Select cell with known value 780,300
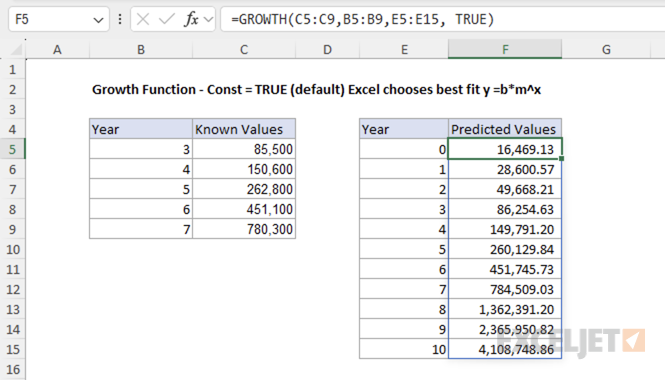Image resolution: width=665 pixels, height=380 pixels. point(244,229)
